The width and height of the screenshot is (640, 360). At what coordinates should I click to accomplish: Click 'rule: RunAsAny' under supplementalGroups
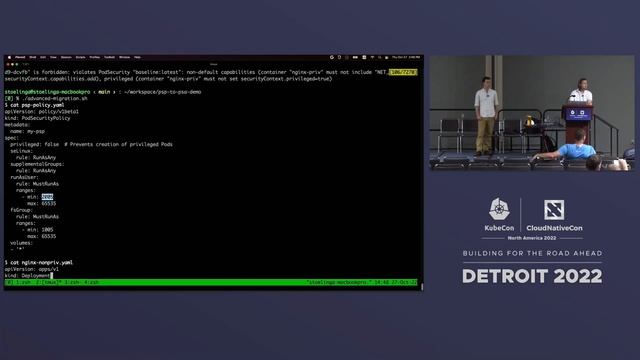click(36, 171)
